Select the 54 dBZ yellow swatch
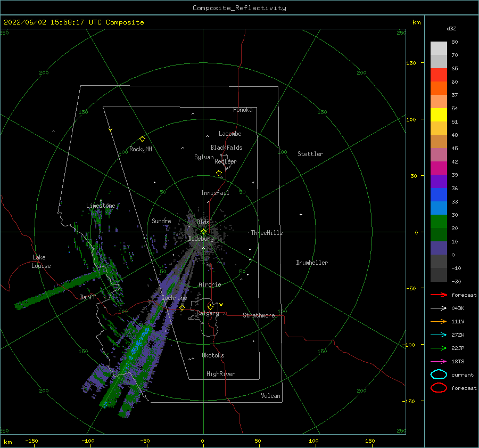Viewport: 479px width, 448px height. 439,115
